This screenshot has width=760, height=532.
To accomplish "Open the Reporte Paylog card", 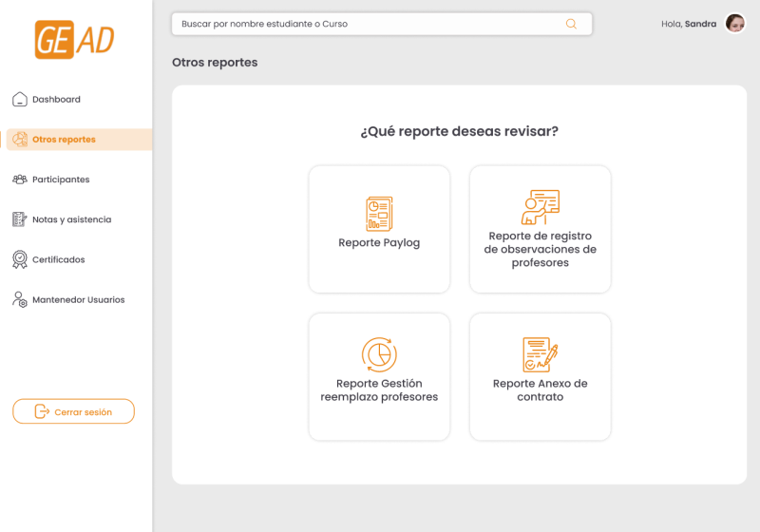I will coord(379,229).
